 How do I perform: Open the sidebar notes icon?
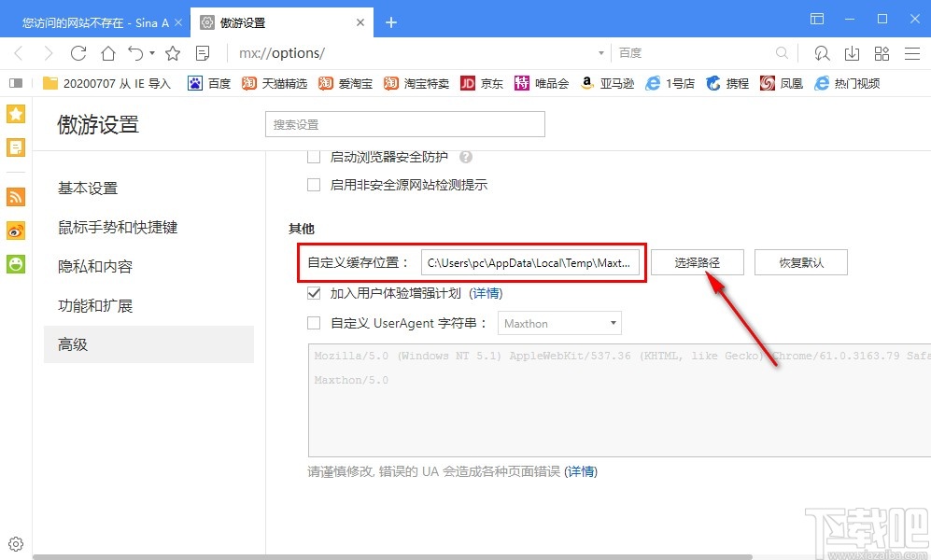16,147
